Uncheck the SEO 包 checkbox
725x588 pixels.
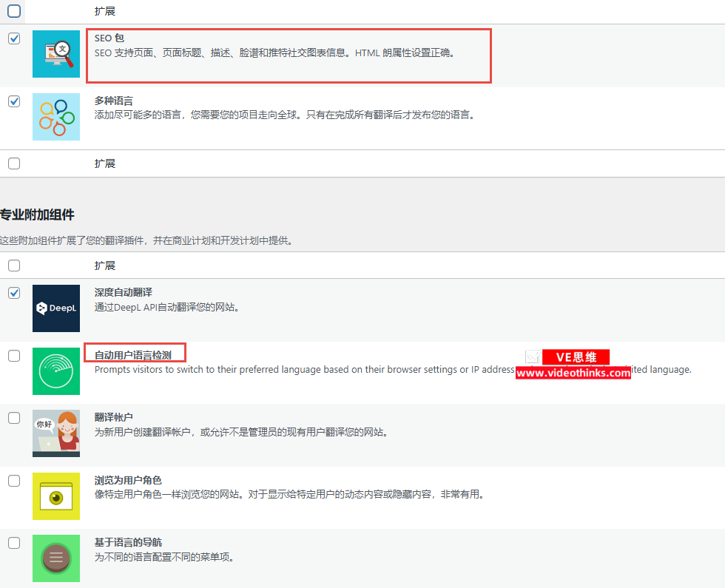(14, 38)
